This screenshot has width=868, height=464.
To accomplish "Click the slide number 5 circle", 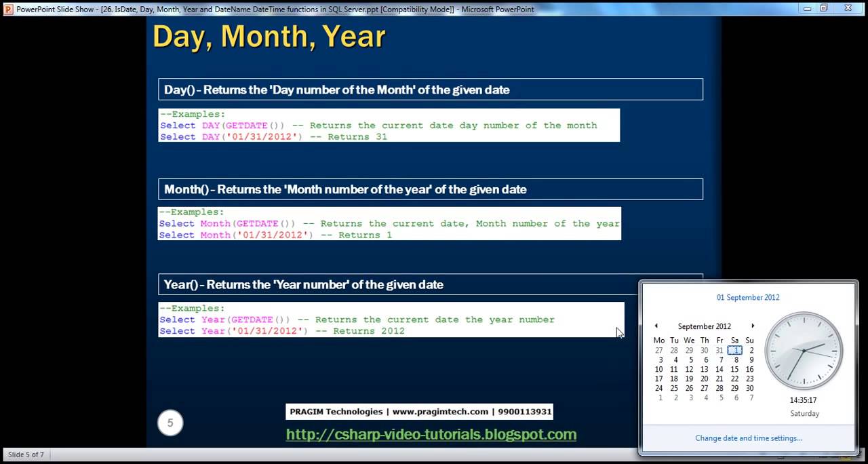I will click(170, 423).
